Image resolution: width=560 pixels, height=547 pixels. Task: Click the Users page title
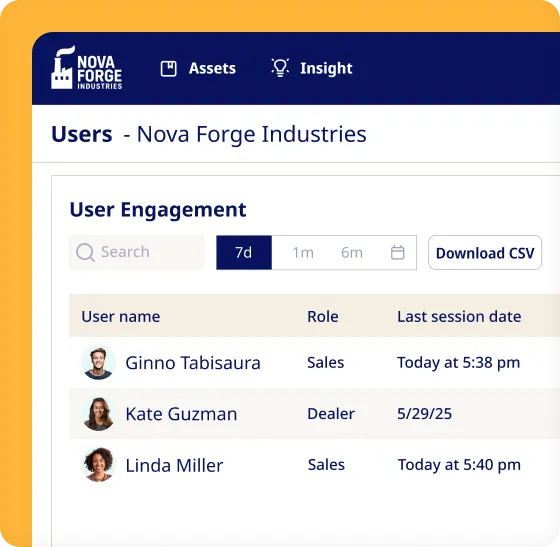pos(82,134)
